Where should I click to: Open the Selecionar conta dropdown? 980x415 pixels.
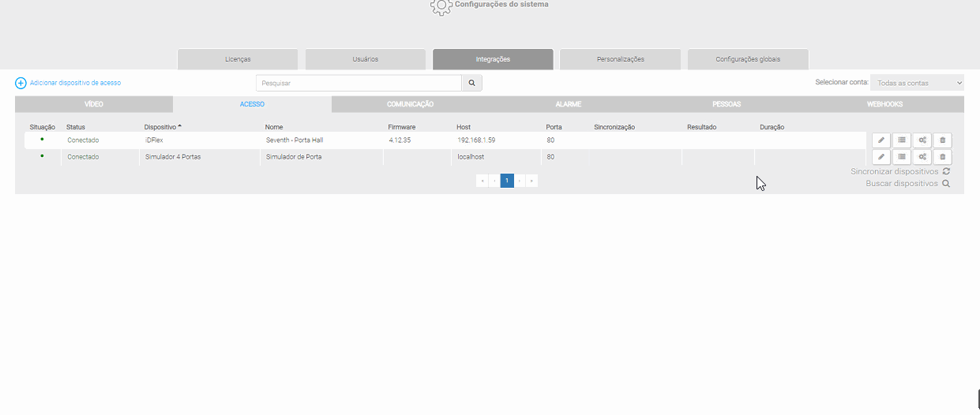[x=917, y=83]
